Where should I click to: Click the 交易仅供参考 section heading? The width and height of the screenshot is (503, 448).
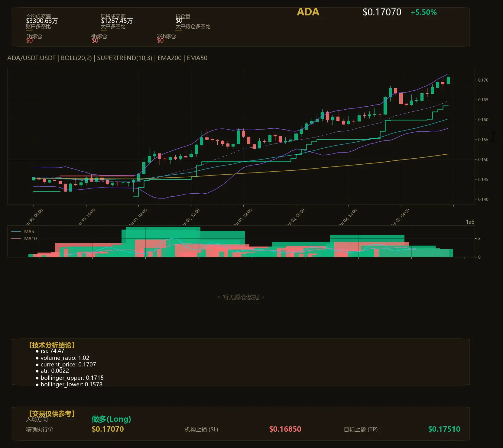click(x=52, y=414)
